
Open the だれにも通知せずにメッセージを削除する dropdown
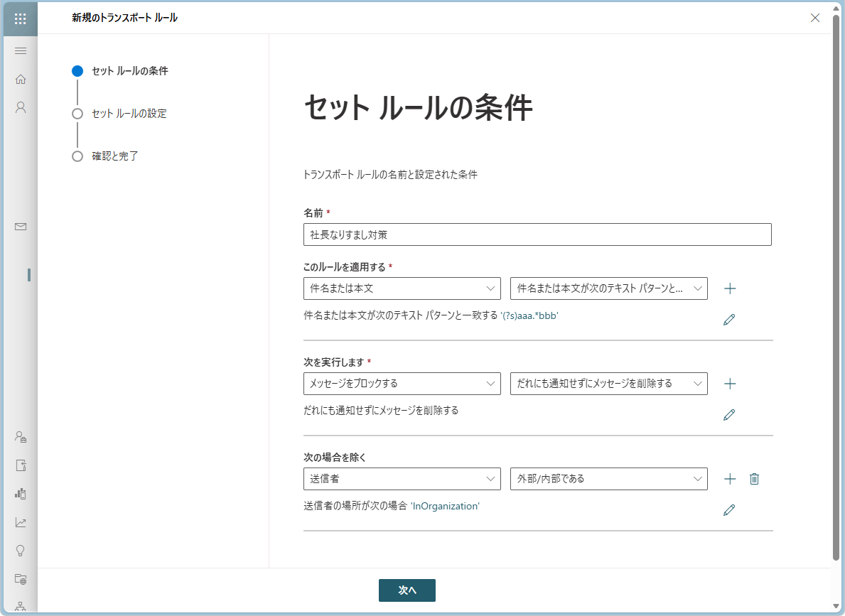[608, 384]
